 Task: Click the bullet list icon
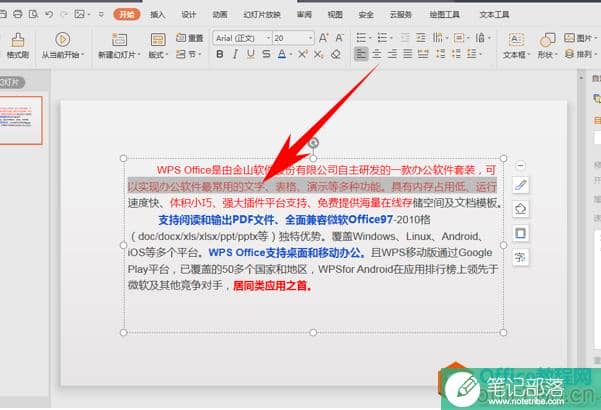[361, 38]
